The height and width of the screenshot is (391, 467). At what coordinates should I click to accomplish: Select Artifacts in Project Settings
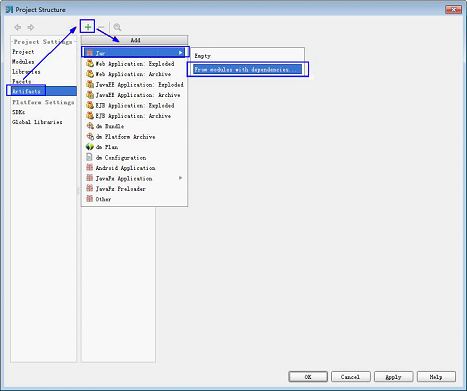click(x=44, y=91)
